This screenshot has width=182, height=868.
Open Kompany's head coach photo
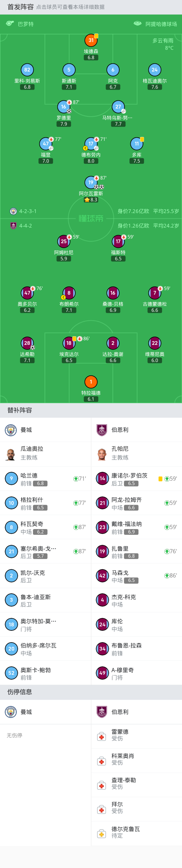102,454
